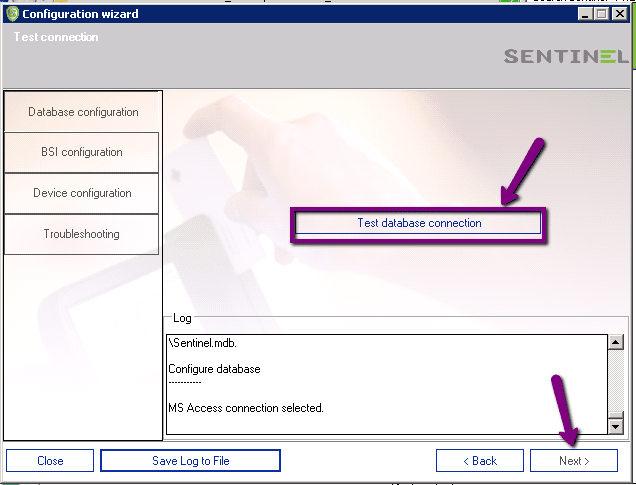Image resolution: width=636 pixels, height=485 pixels.
Task: Click the log scrollbar down arrow
Action: pyautogui.click(x=616, y=426)
